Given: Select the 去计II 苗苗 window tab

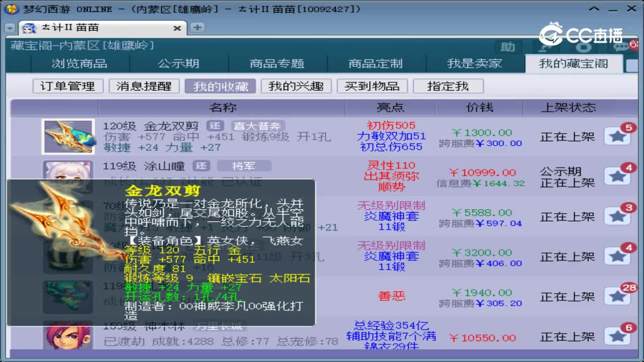Looking at the screenshot, I should 102,28.
